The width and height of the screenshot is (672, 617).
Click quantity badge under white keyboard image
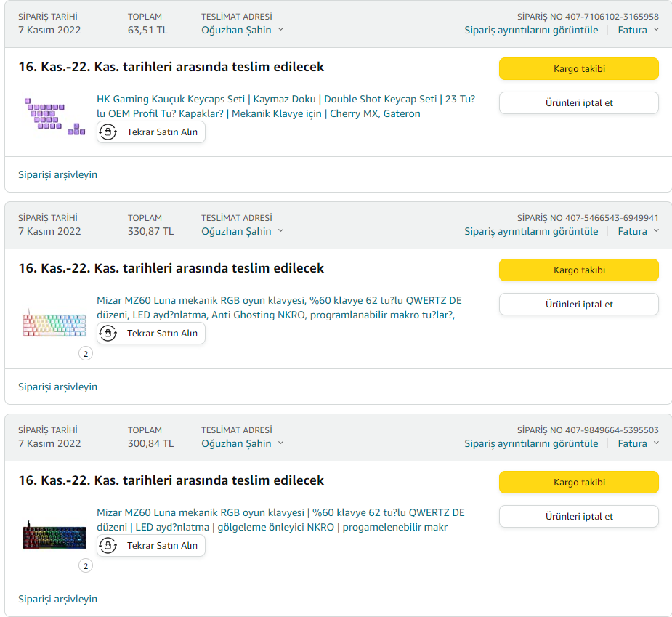(x=86, y=354)
